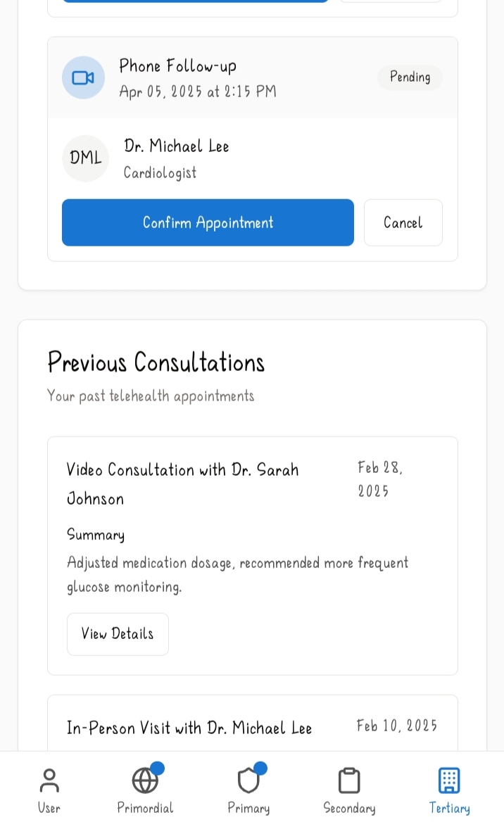Tap the notification dot on Primary icon
Viewport: 504px width, 822px height.
pos(260,768)
